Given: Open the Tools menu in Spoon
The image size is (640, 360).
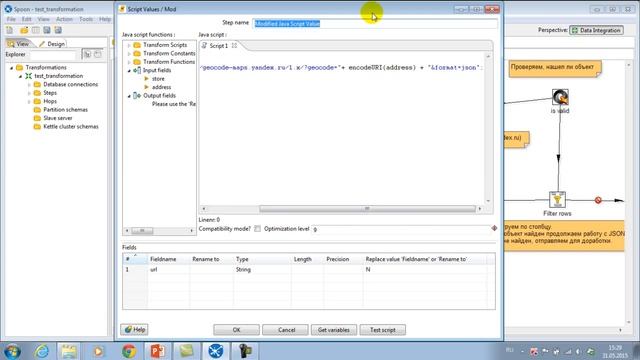Looking at the screenshot, I should 86,19.
